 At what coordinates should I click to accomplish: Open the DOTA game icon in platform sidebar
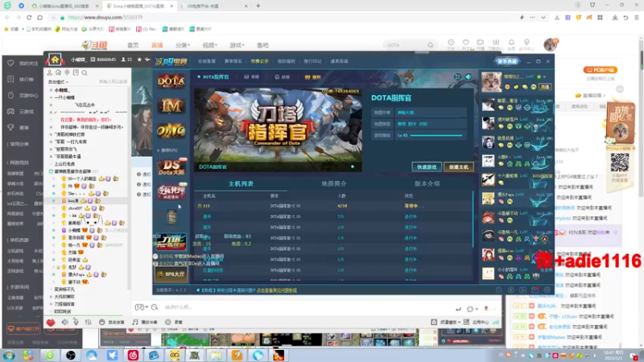click(171, 81)
